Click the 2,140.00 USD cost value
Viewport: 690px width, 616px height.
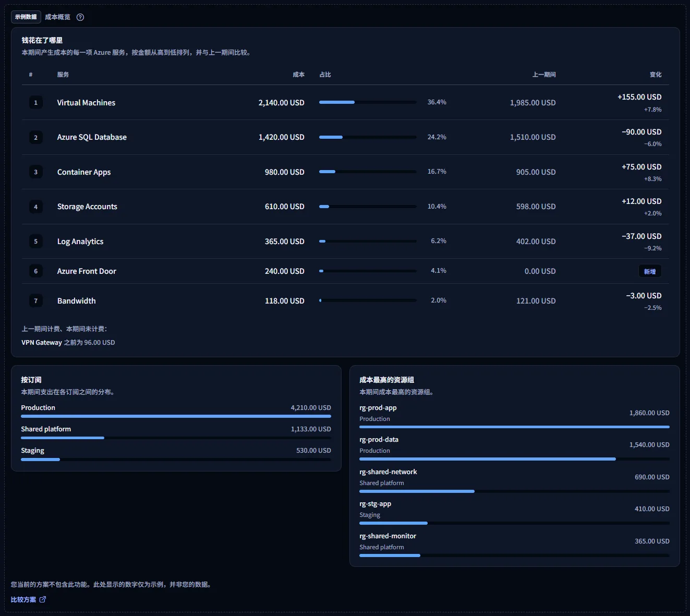(x=282, y=103)
